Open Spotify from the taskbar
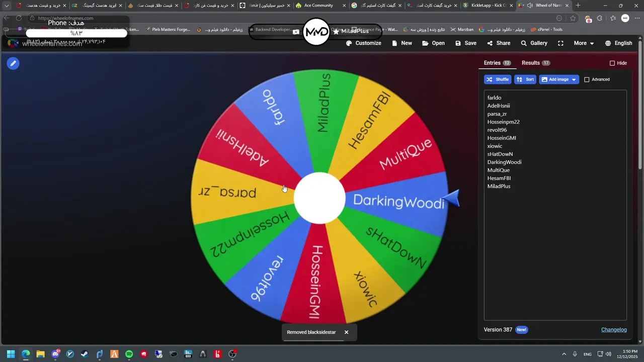This screenshot has width=644, height=362. click(129, 354)
